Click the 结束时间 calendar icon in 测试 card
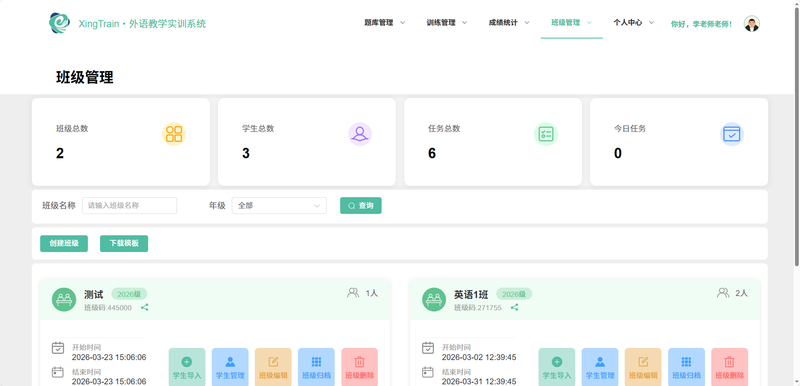The height and width of the screenshot is (386, 800). pyautogui.click(x=58, y=372)
